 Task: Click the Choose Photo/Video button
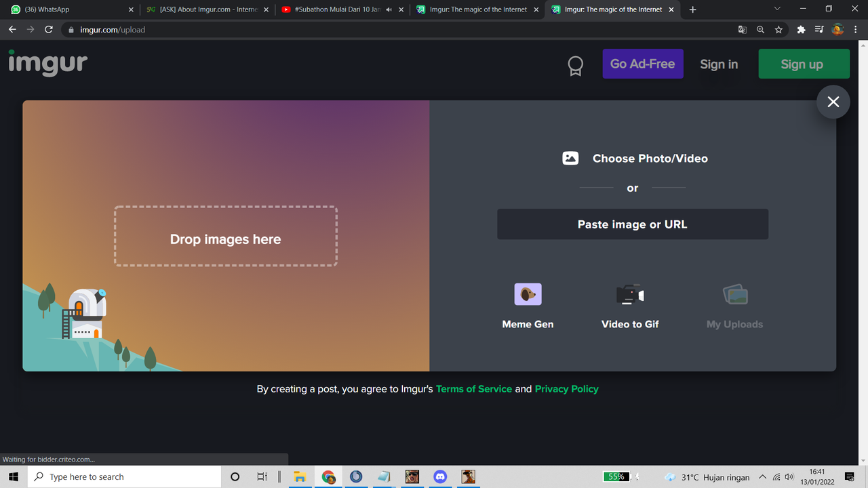click(x=635, y=158)
